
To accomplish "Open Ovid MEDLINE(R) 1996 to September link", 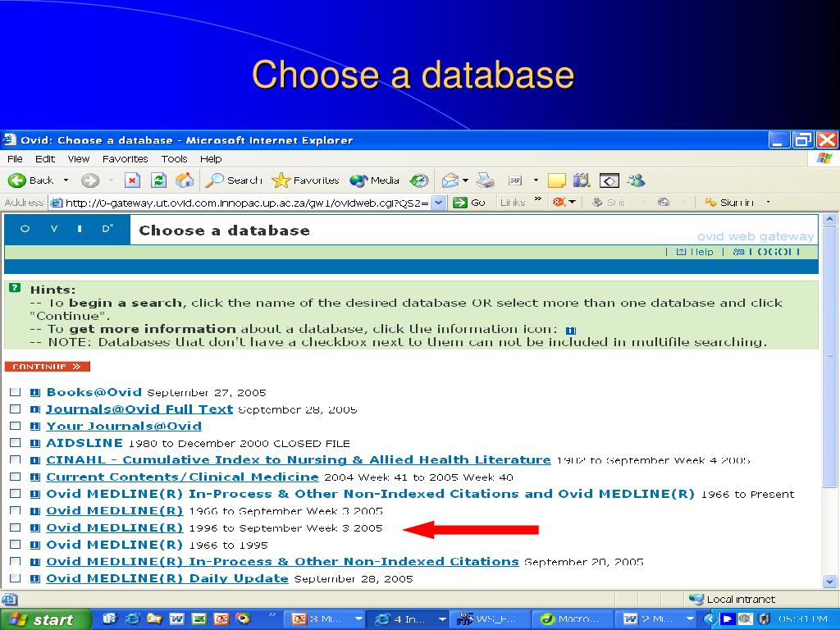I will click(115, 527).
